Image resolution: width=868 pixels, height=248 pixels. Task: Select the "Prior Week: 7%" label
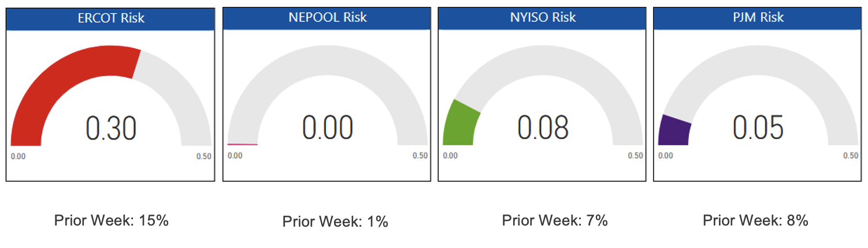coord(555,220)
